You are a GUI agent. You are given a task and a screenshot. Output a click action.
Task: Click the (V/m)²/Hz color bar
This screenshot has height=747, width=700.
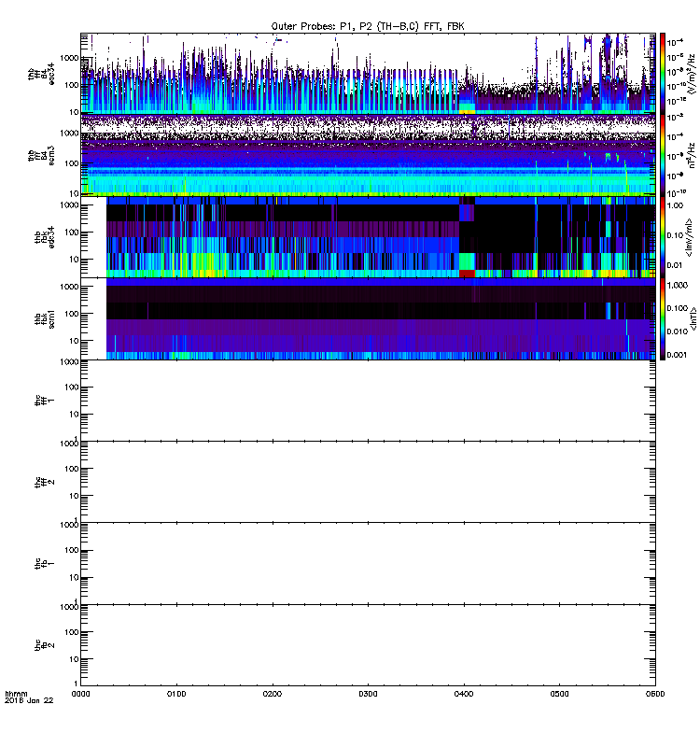(x=663, y=73)
